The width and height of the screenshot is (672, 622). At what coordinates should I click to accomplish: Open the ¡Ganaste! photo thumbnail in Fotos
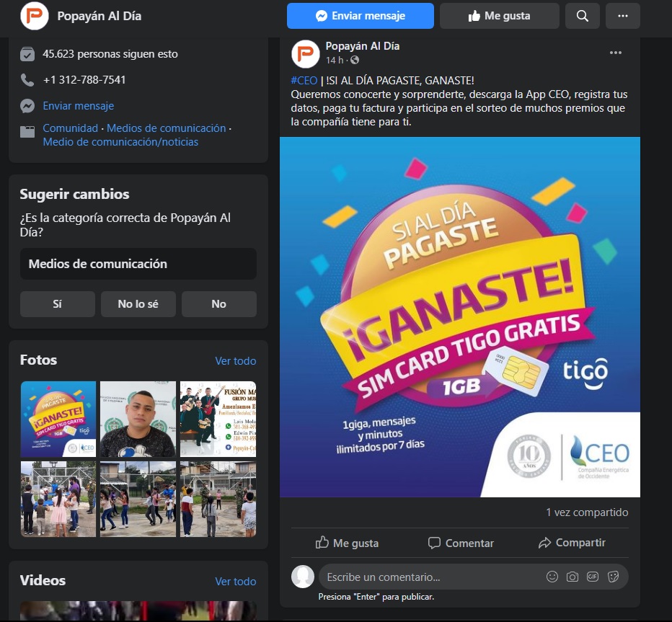(x=58, y=419)
